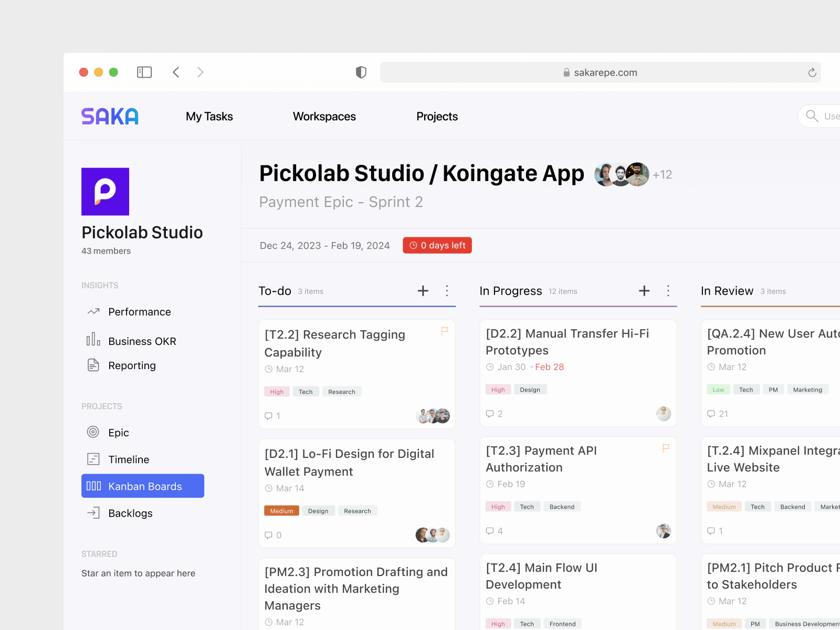The image size is (840, 630).
Task: Toggle flag on Research Tagging Capability card
Action: [x=445, y=331]
